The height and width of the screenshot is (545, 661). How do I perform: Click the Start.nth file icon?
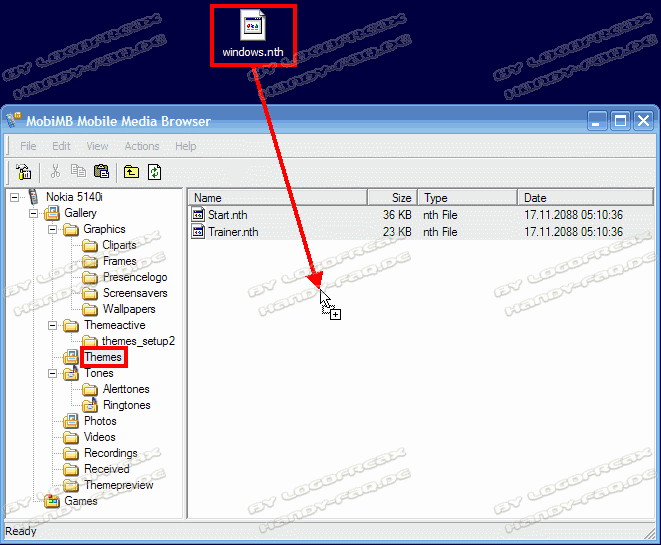(198, 215)
